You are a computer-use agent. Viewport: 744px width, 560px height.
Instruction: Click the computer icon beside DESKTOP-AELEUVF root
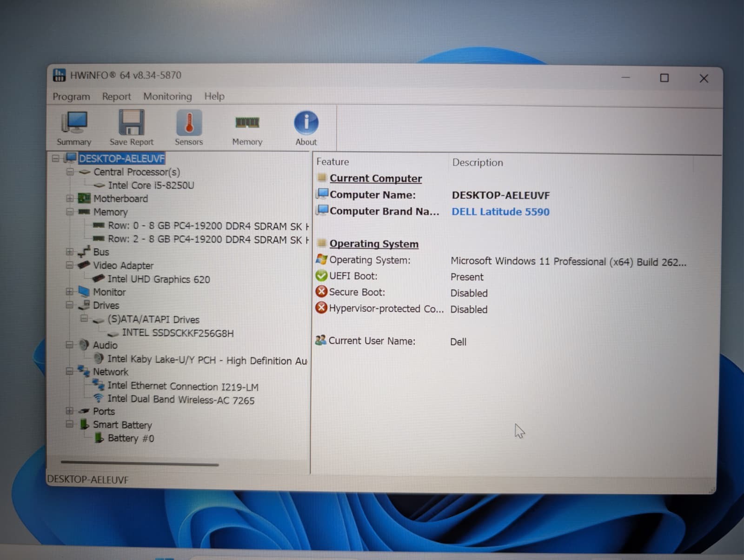coord(70,158)
